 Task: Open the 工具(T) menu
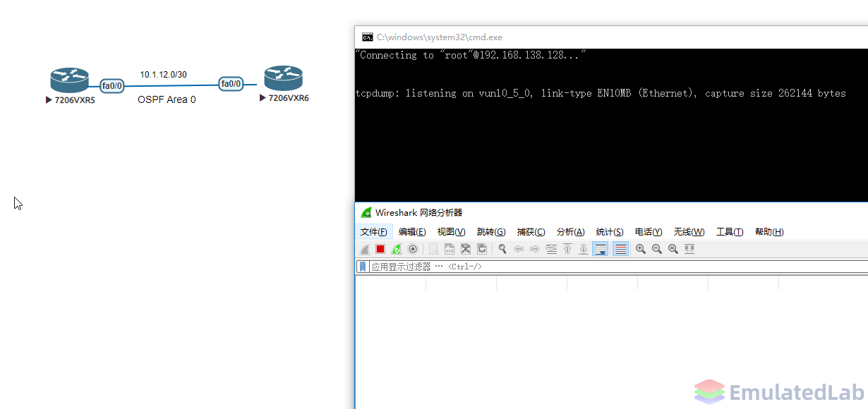(730, 232)
